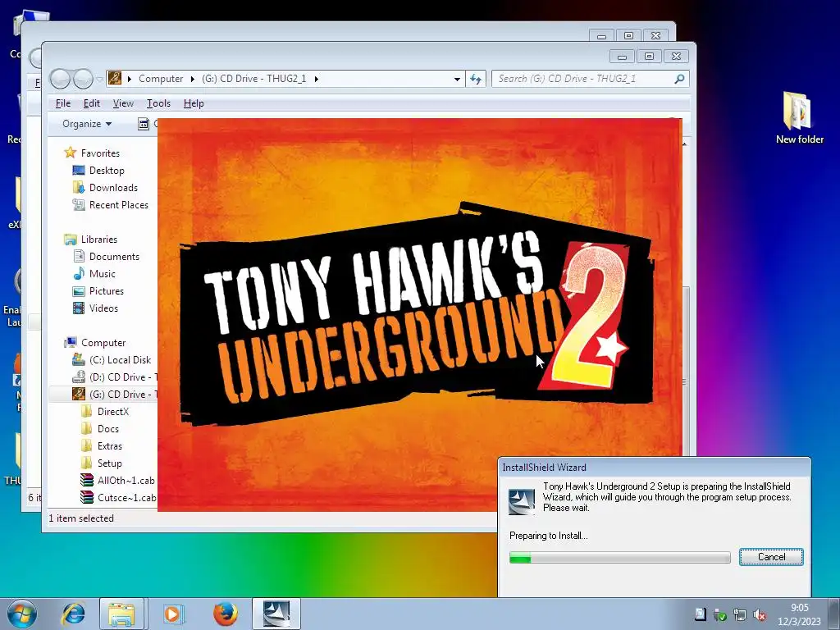Click the Back navigation arrow in Explorer
840x630 pixels.
[60, 80]
